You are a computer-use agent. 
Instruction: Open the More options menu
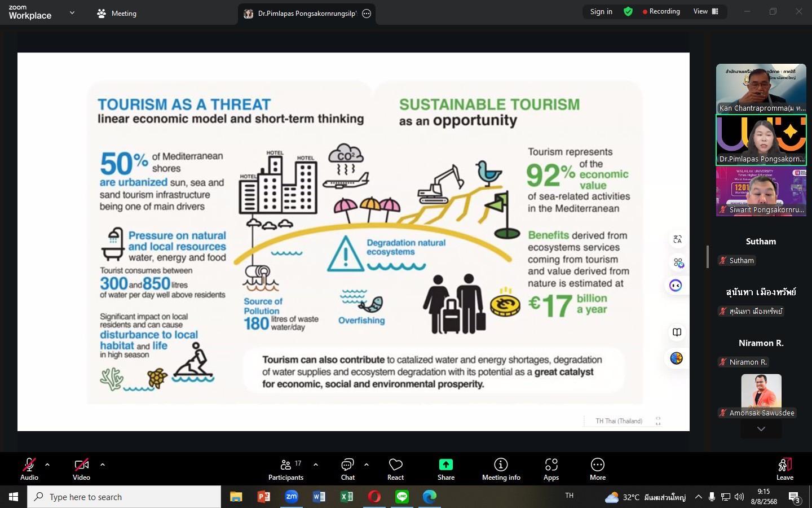(x=597, y=469)
